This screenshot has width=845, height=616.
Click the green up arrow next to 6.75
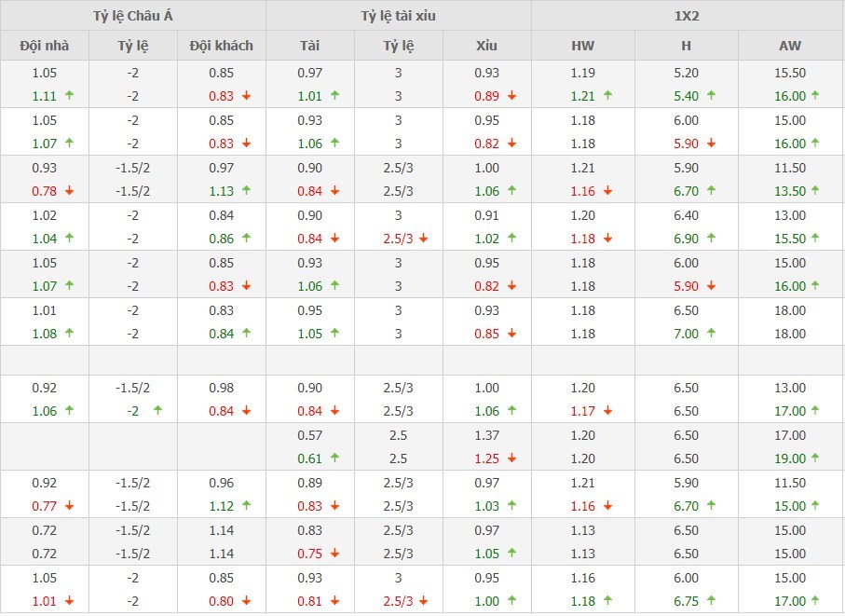[x=712, y=601]
